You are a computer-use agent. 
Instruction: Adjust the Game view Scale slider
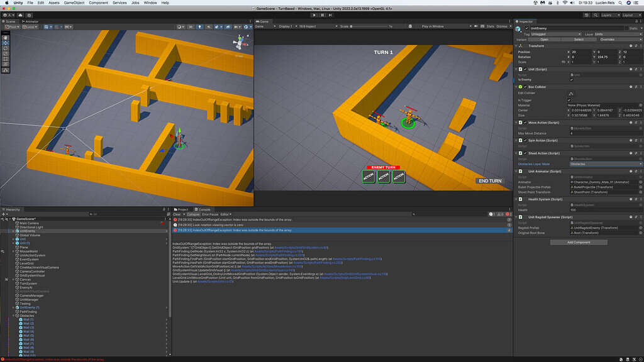click(370, 26)
